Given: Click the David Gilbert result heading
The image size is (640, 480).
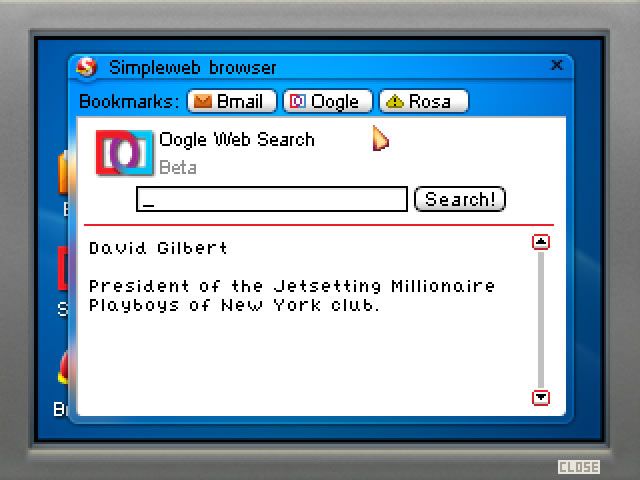Looking at the screenshot, I should coord(158,248).
